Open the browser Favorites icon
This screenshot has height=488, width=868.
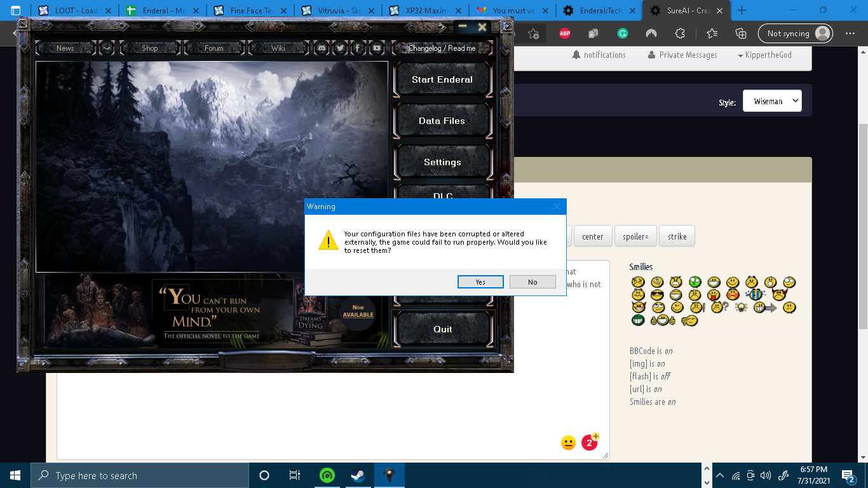tap(712, 34)
